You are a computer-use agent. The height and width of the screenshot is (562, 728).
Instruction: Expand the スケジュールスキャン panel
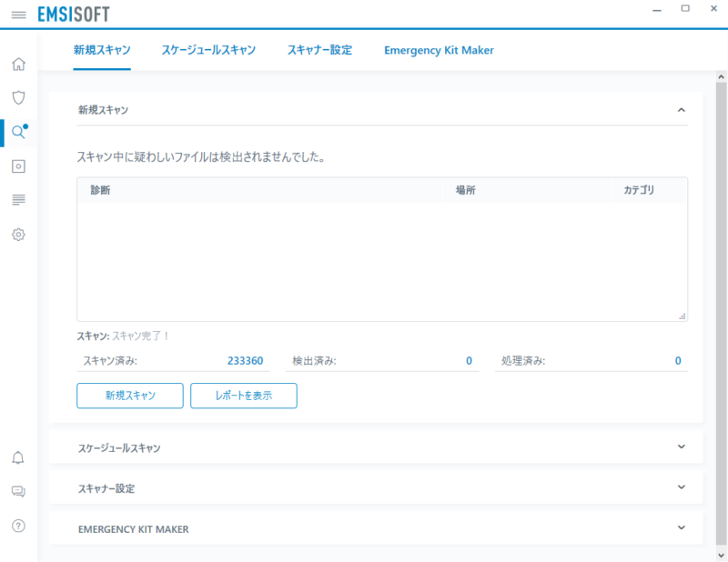681,447
